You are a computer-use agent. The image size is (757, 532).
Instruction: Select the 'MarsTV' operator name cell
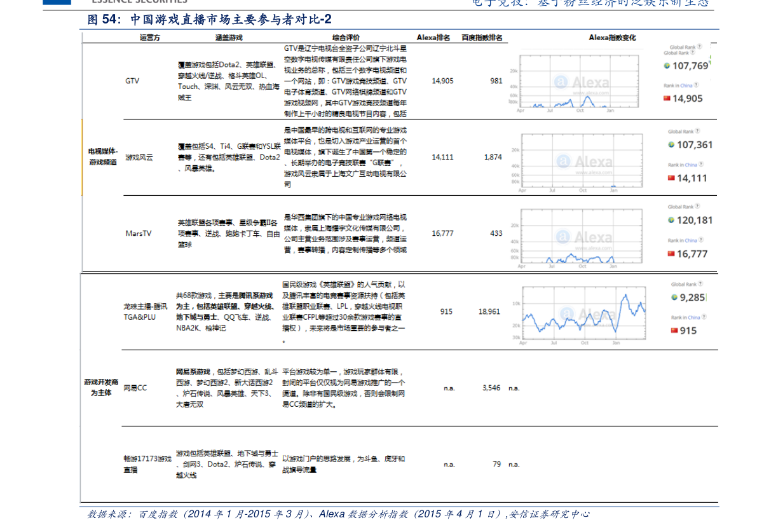[139, 234]
